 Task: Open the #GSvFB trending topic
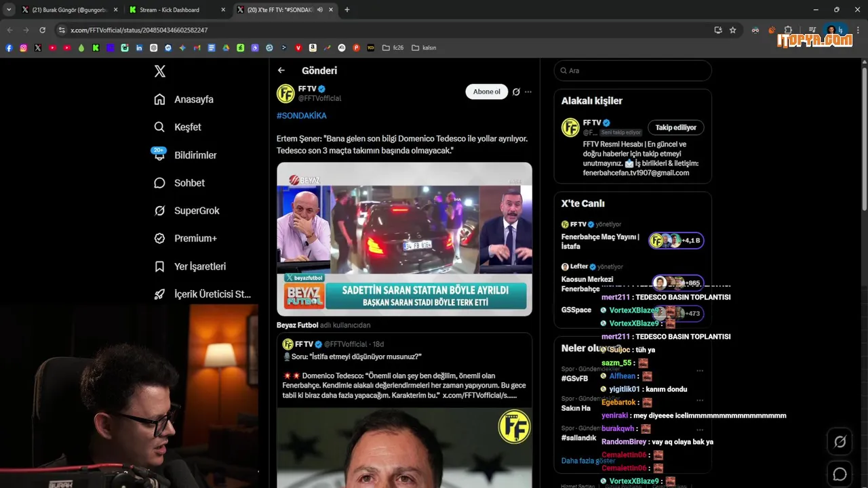pos(574,379)
